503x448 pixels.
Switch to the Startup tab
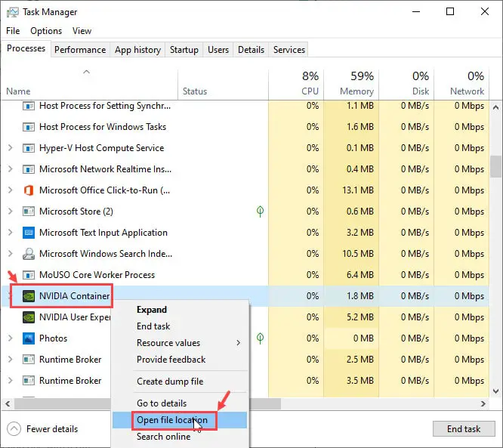point(184,50)
